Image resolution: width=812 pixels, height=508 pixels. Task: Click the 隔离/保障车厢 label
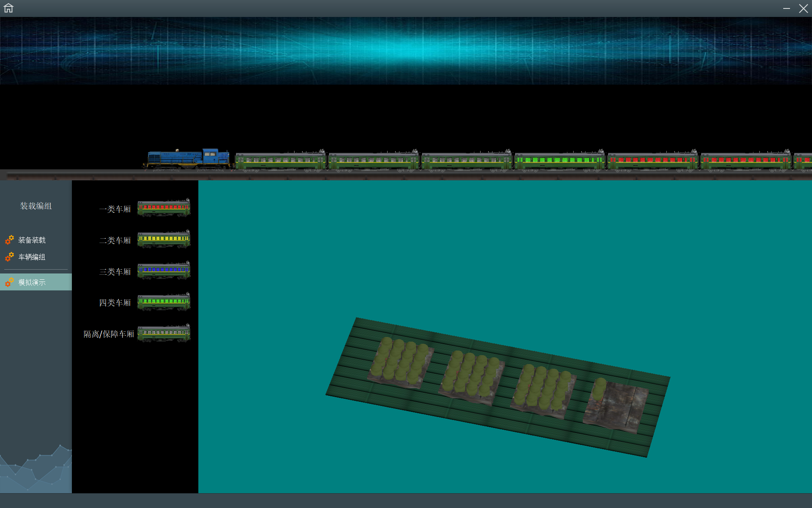pyautogui.click(x=109, y=334)
